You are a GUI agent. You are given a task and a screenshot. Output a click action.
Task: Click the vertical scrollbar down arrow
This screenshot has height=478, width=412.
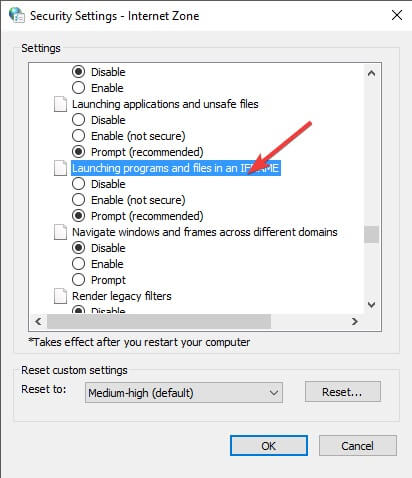[371, 305]
